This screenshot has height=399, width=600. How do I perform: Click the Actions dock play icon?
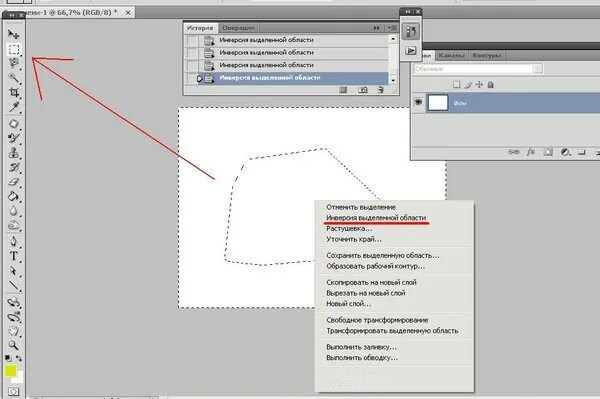pyautogui.click(x=411, y=50)
